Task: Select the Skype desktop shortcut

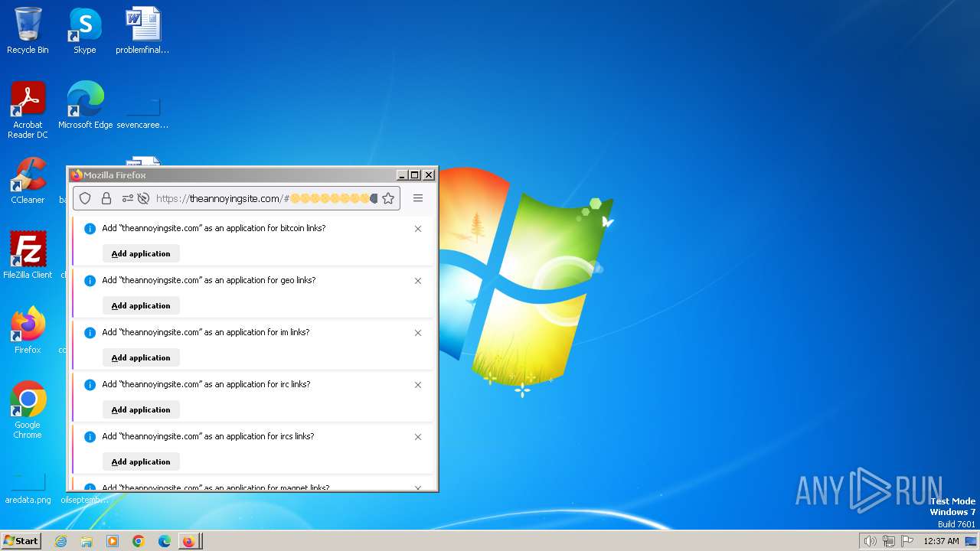Action: coord(85,31)
